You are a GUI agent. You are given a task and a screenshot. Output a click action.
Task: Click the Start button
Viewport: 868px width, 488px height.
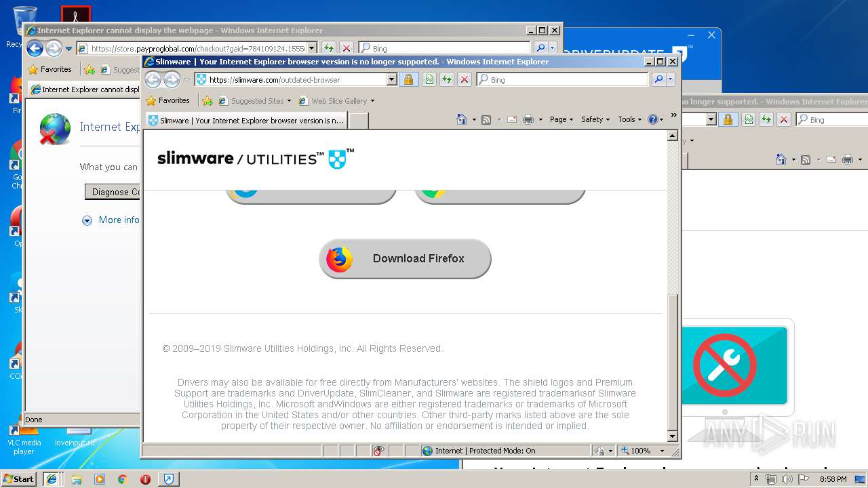[19, 479]
